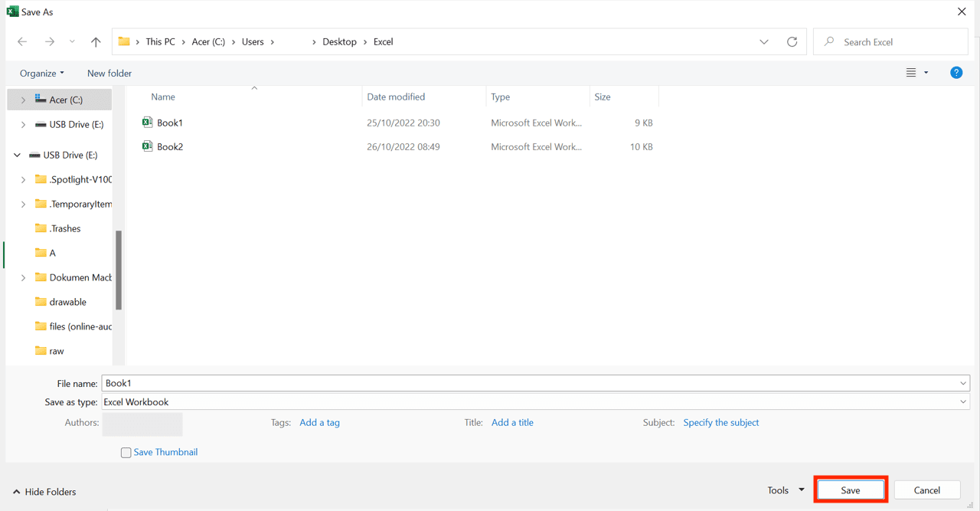Click the Excel icon in title bar
980x511 pixels.
click(x=12, y=11)
